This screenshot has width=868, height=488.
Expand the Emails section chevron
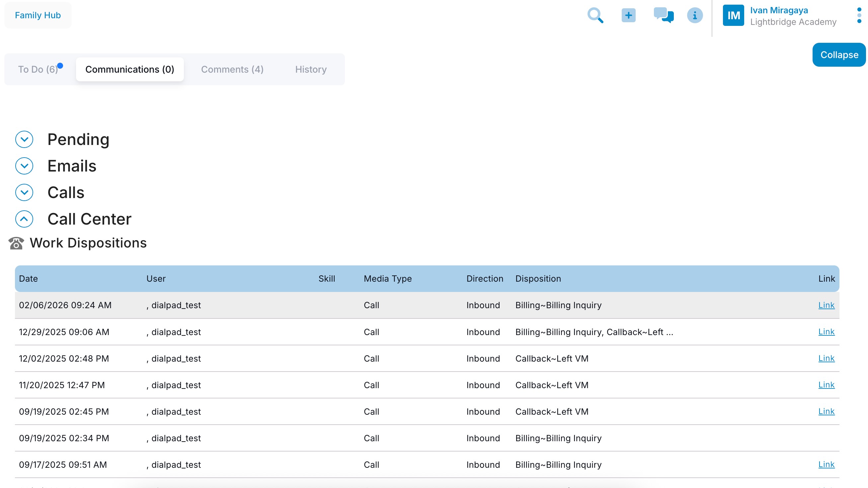point(24,166)
